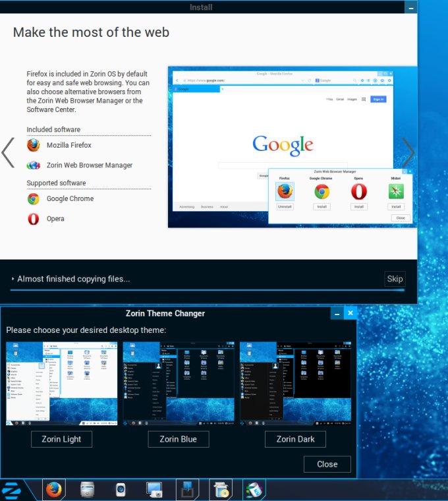Skip the file copying step
This screenshot has width=448, height=501.
395,279
